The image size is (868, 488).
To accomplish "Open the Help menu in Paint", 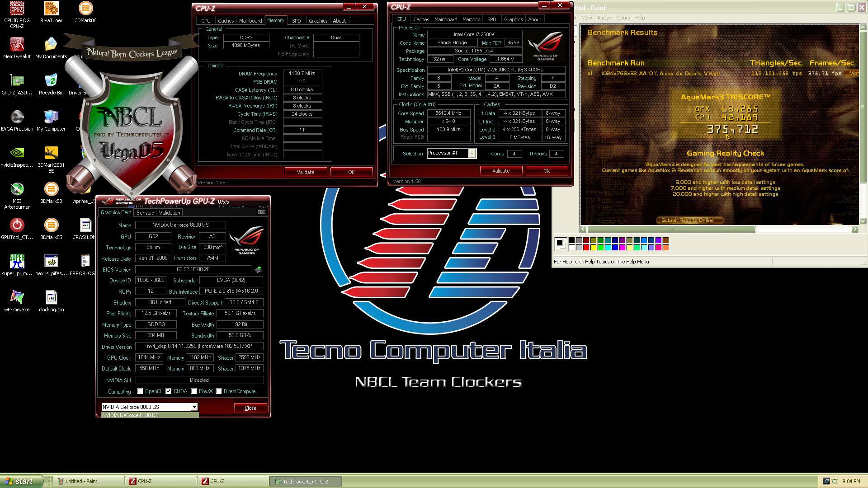I will click(640, 18).
